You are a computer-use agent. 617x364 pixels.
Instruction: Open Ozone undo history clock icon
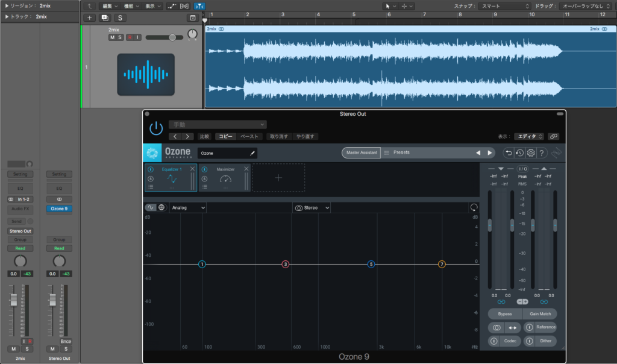(x=519, y=152)
